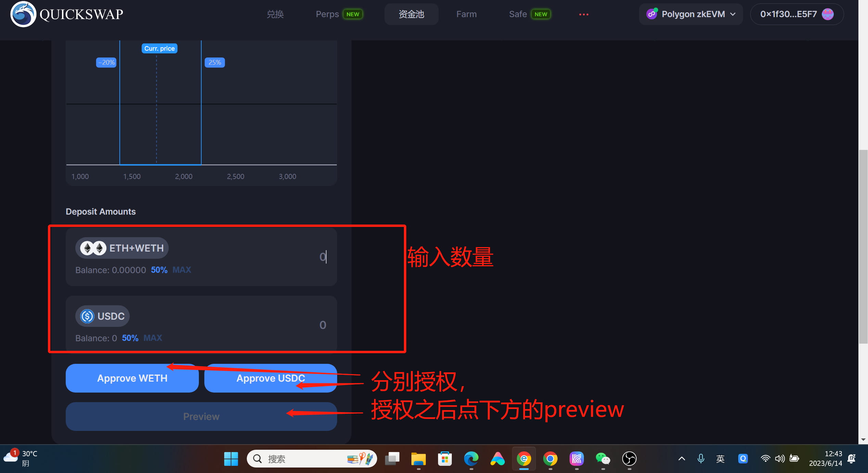This screenshot has height=473, width=868.
Task: Open the wallet 0x1f30...E5F7 account button
Action: (x=797, y=14)
